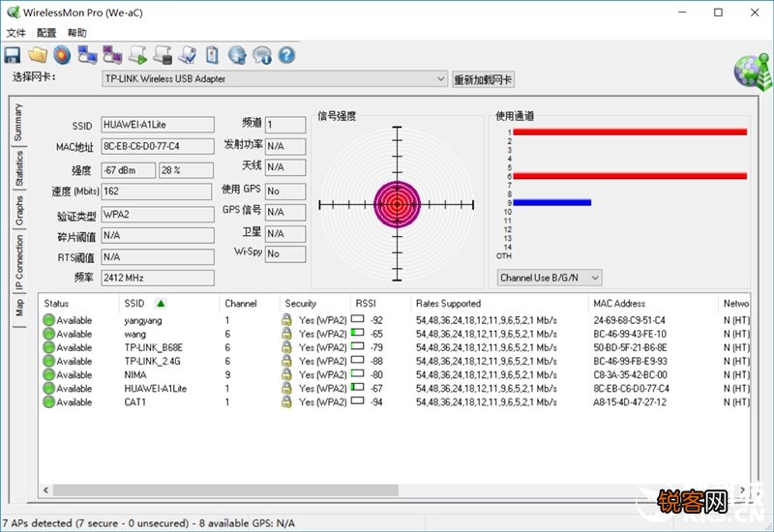Switch to the Statistics tab
Viewport: 774px width, 532px height.
coord(18,168)
